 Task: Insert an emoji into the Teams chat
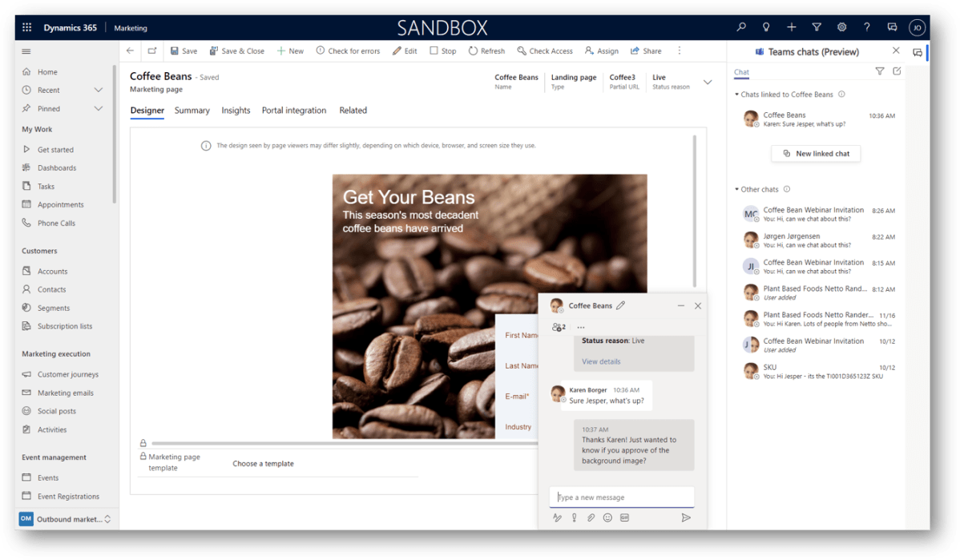[x=607, y=518]
